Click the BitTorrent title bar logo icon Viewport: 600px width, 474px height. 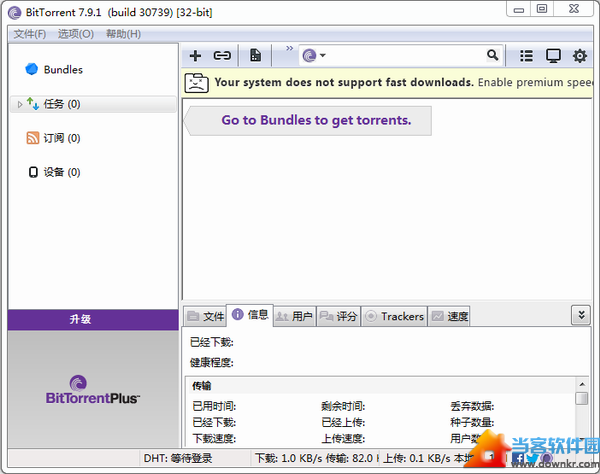click(x=15, y=13)
